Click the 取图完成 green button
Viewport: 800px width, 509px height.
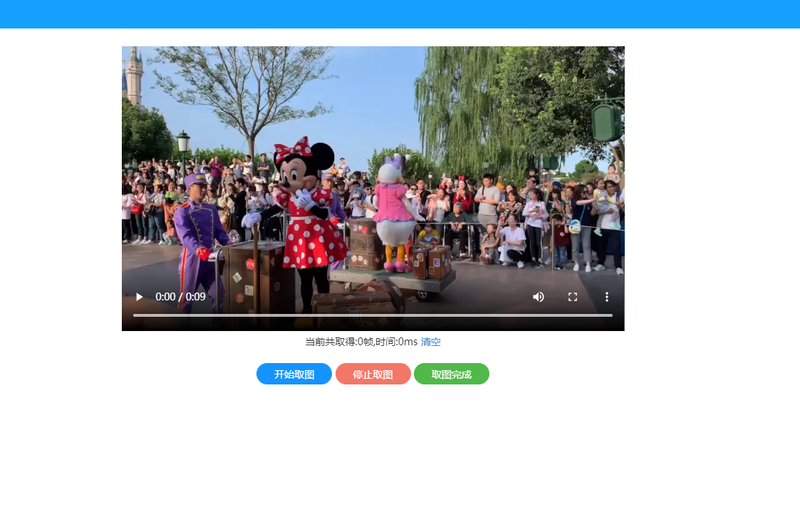pyautogui.click(x=452, y=374)
